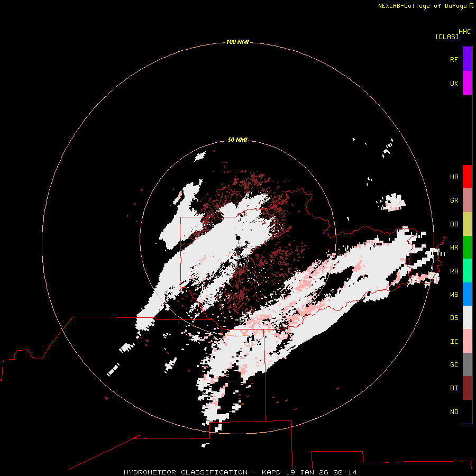476x476 pixels.
Task: Click the UK magenta legend swatch
Action: 467,83
